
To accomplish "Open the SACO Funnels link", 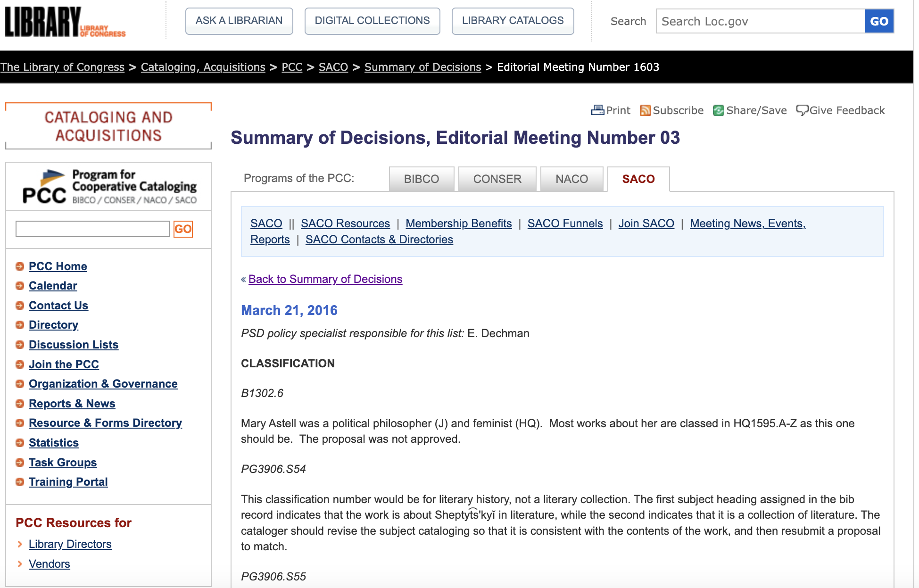I will [565, 224].
